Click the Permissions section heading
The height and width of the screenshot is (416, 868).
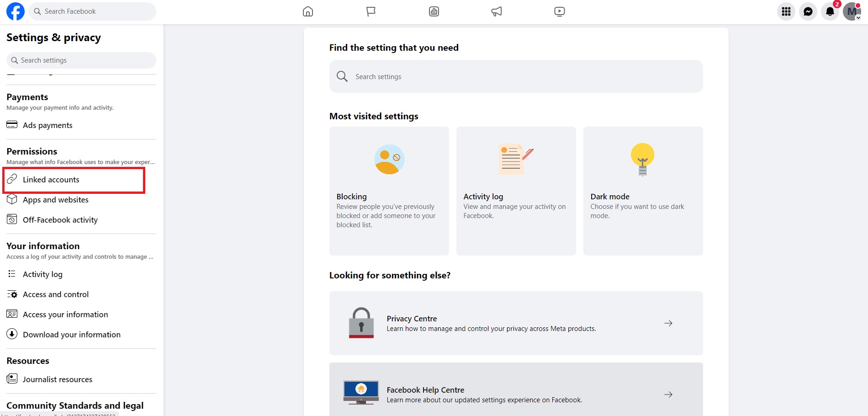tap(32, 151)
